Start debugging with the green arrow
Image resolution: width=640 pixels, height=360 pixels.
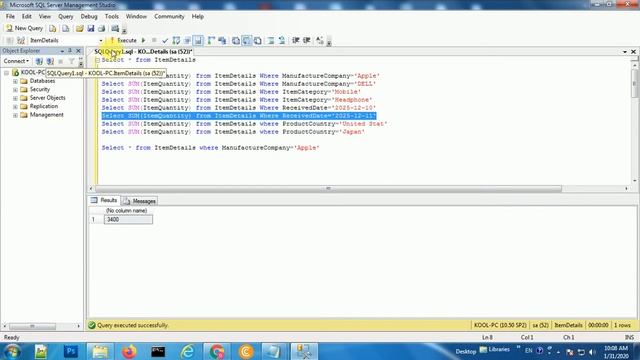(144, 40)
